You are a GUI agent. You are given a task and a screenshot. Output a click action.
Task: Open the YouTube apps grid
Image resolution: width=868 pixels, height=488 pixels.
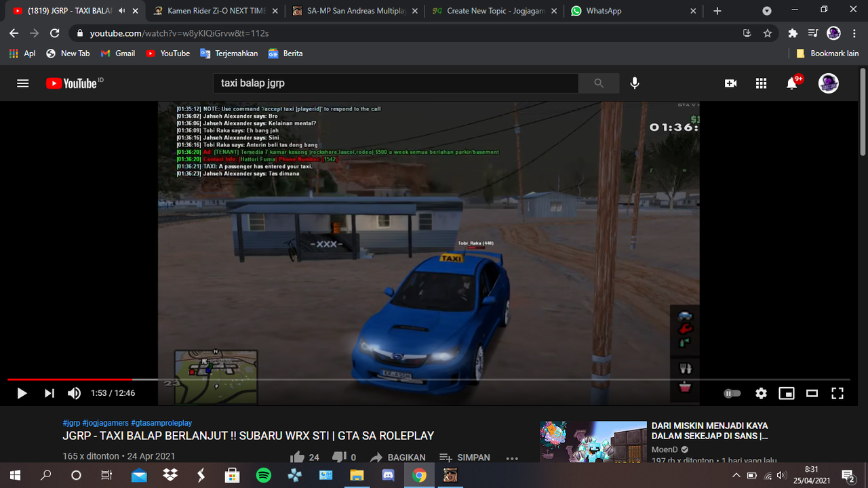[761, 83]
